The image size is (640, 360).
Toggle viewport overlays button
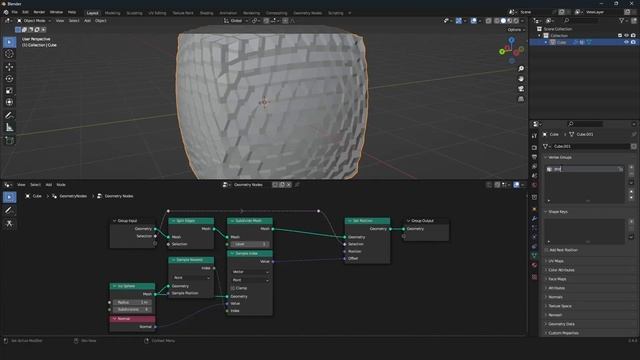coord(473,20)
